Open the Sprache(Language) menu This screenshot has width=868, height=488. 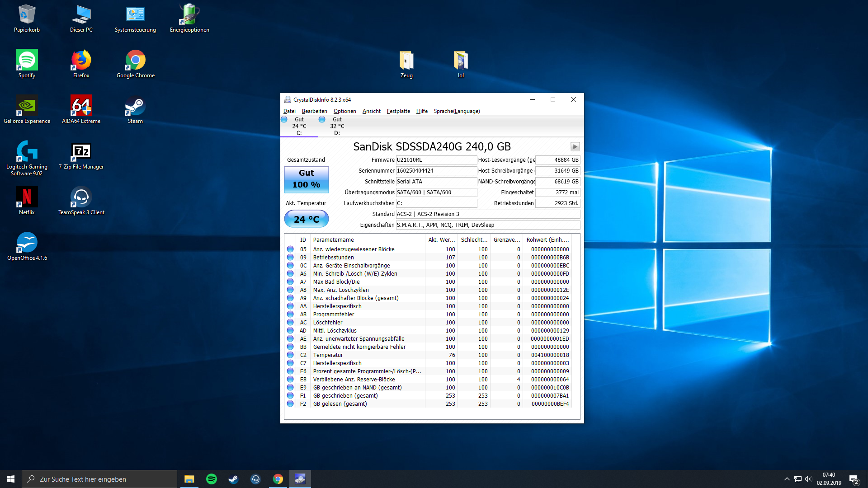457,111
